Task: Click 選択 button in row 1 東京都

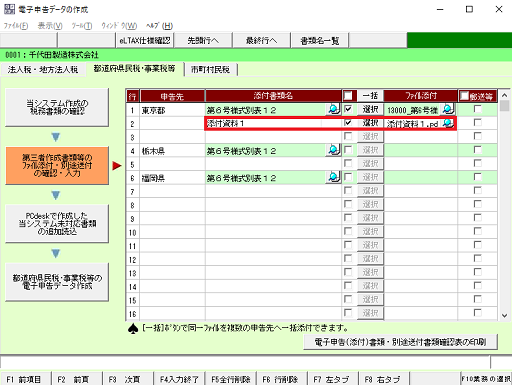Action: 370,109
